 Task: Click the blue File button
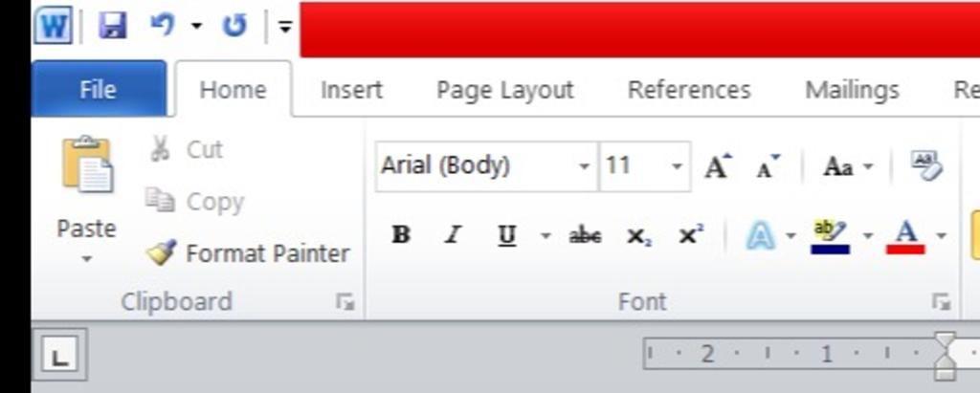(x=99, y=89)
